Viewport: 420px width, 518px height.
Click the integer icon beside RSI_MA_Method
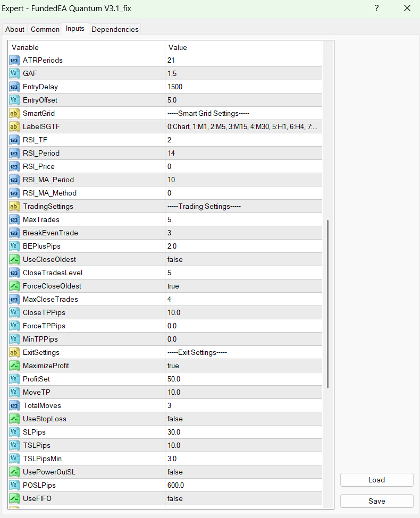click(x=14, y=193)
